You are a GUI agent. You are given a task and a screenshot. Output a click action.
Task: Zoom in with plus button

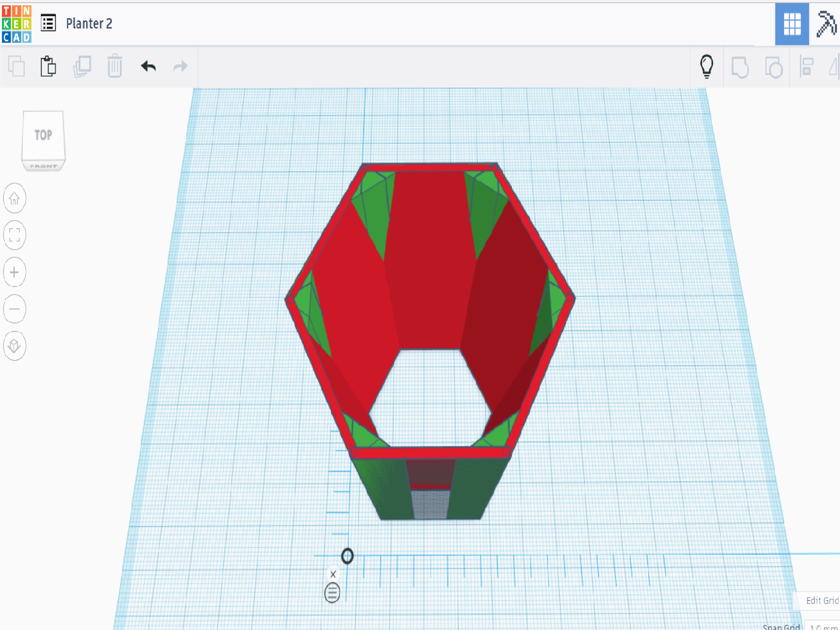(14, 272)
